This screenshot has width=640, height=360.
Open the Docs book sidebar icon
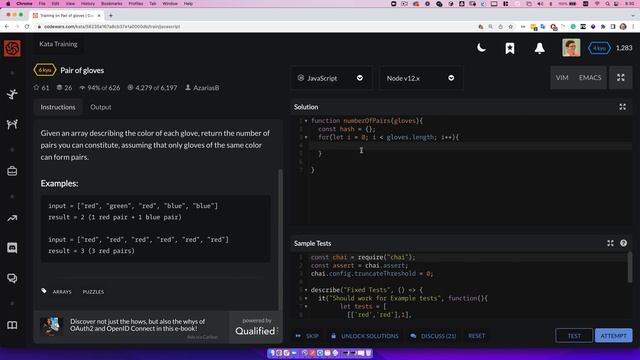[x=12, y=325]
